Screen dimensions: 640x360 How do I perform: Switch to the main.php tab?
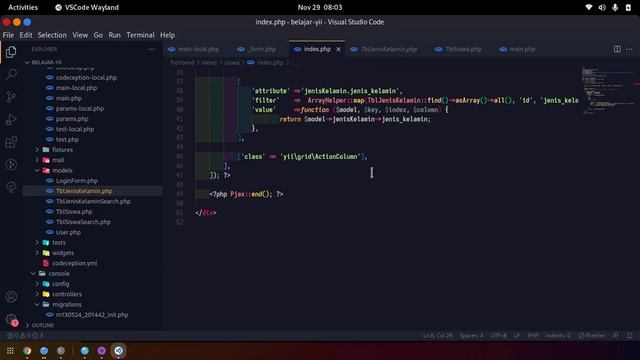point(518,49)
